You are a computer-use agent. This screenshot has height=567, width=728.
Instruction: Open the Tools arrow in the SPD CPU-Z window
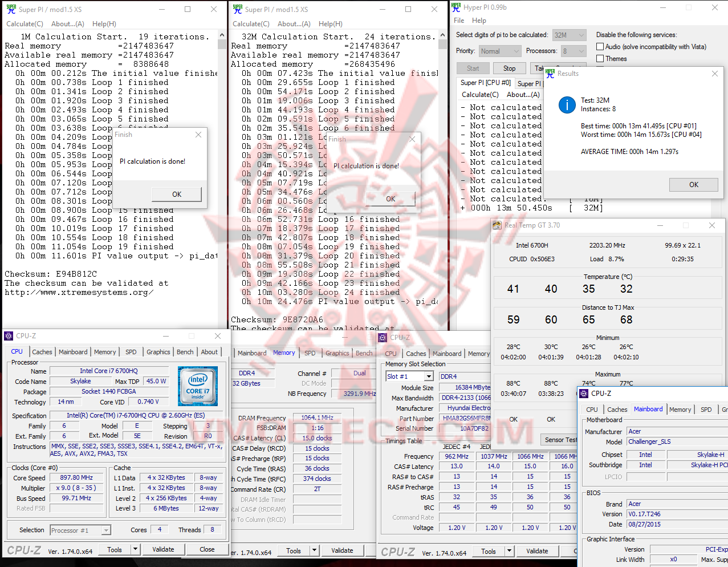pyautogui.click(x=509, y=551)
